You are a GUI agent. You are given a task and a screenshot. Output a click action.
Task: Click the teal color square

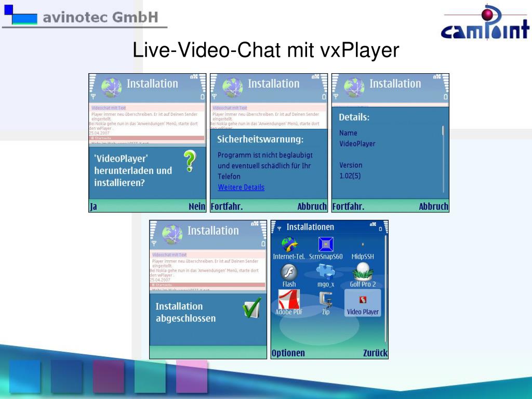pos(150,376)
